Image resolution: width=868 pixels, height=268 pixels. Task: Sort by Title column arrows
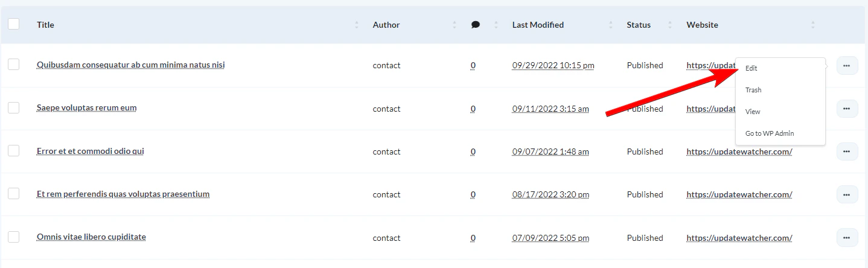tap(357, 25)
